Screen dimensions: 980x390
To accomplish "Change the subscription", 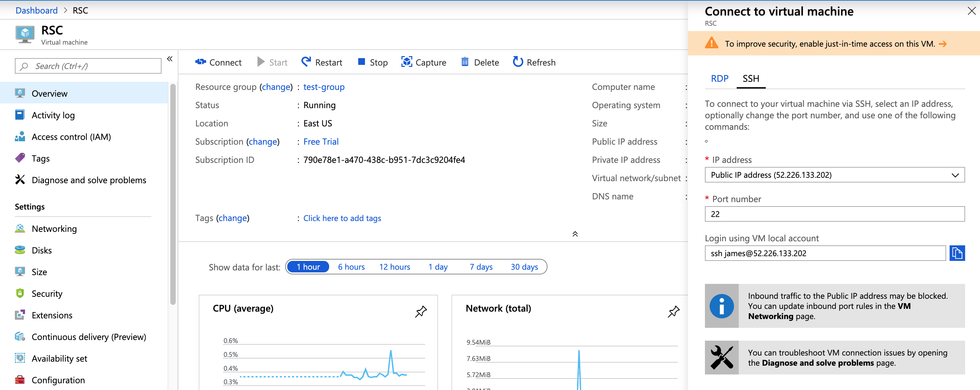I will tap(263, 142).
